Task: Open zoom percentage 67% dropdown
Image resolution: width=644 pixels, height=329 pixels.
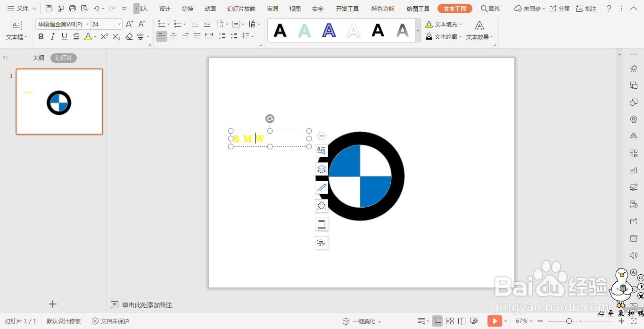Action: [x=524, y=321]
